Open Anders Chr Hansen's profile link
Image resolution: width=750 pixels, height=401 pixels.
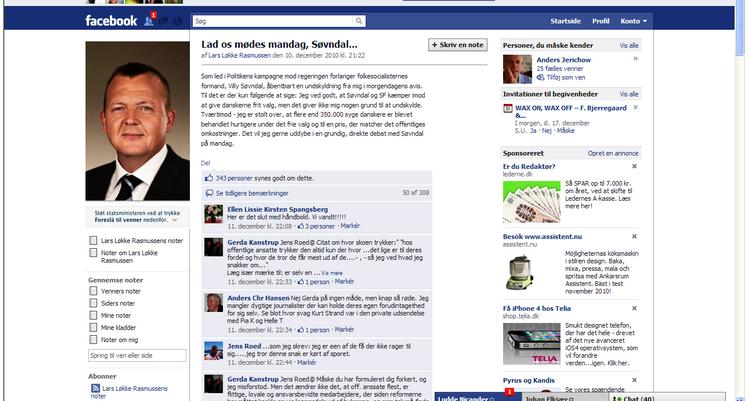[x=258, y=298]
